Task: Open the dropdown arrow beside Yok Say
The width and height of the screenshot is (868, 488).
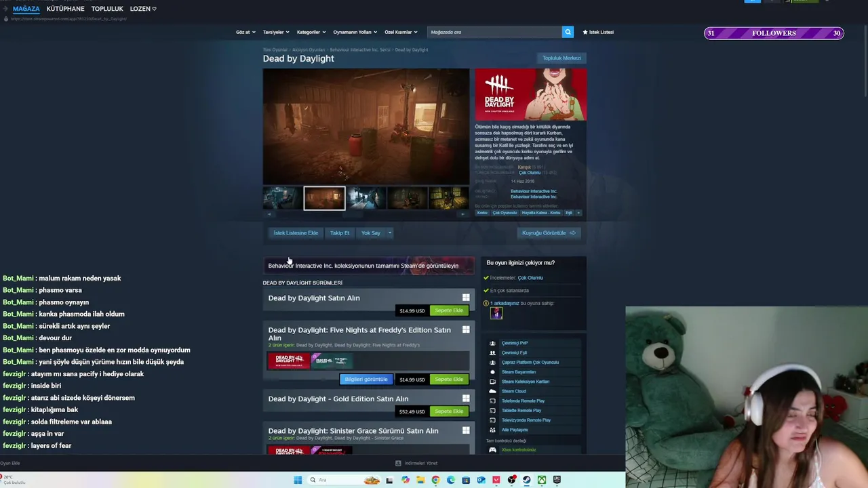Action: tap(389, 233)
